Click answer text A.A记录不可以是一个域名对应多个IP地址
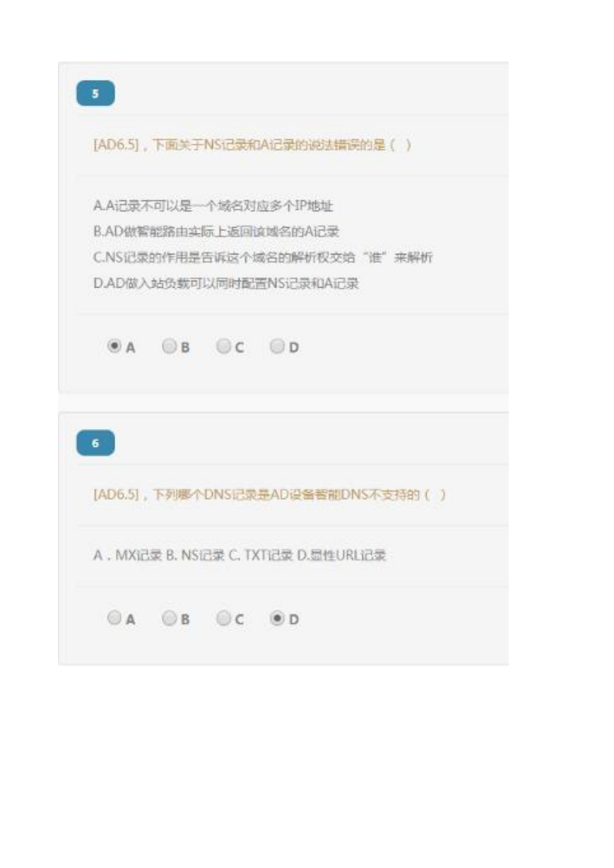Screen dimensions: 614x868 point(213,206)
